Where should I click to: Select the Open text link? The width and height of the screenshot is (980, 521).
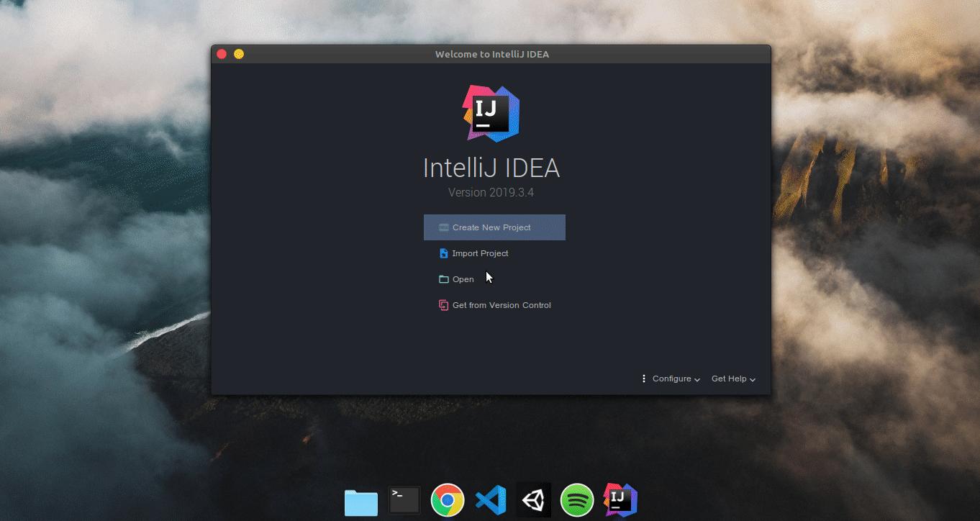pos(463,279)
